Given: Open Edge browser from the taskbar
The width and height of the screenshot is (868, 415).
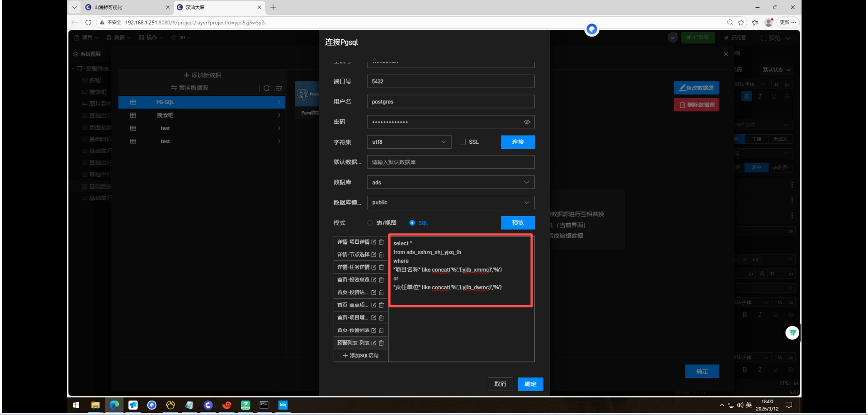Looking at the screenshot, I should coord(114,405).
